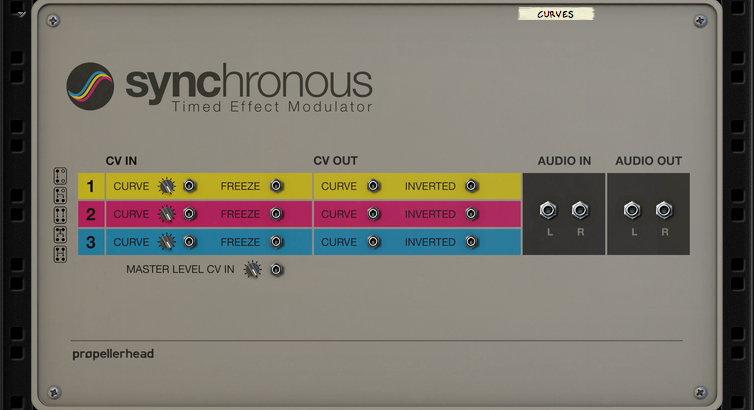Click the Audio In L jack
754x410 pixels.
548,210
